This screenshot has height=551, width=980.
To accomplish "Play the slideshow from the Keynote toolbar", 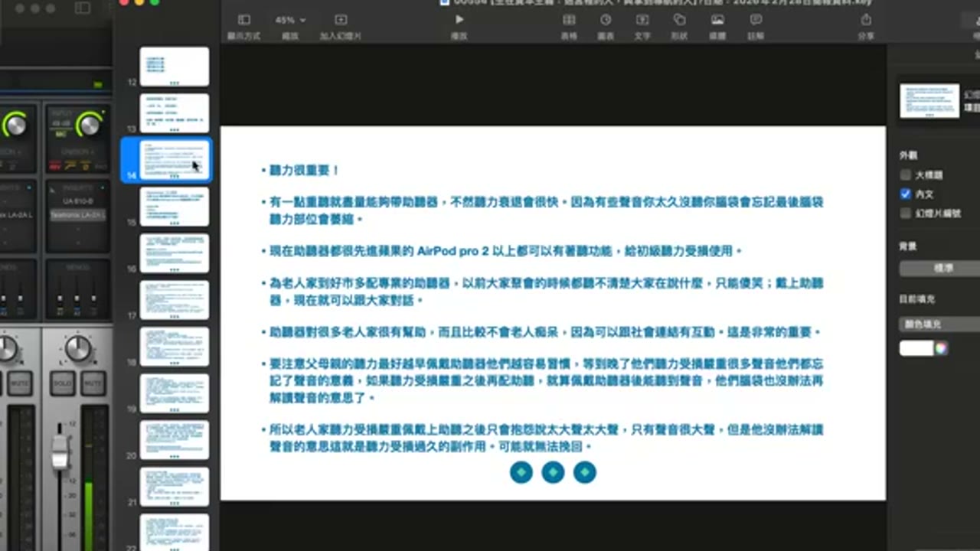I will [x=459, y=20].
